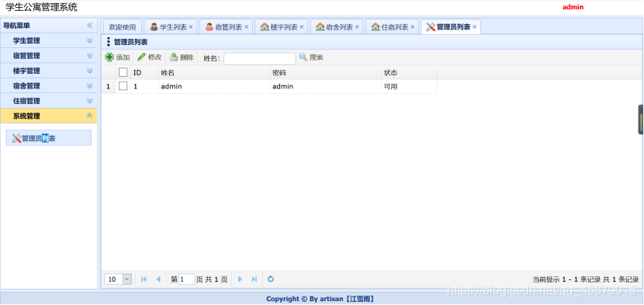Click the three-dot icon beside 管理员列表 panel title

[x=109, y=42]
